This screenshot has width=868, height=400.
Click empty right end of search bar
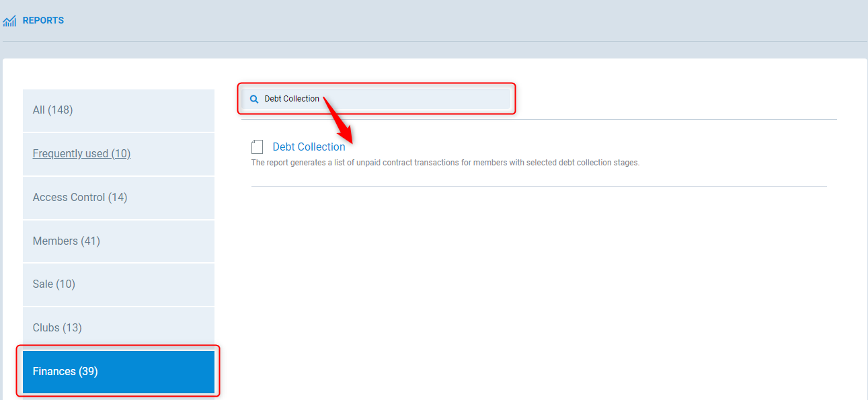pyautogui.click(x=484, y=99)
